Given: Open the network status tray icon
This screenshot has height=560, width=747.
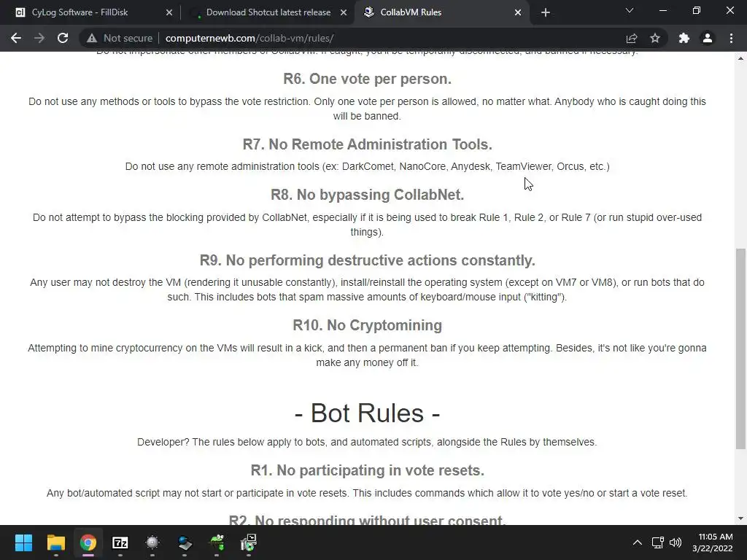Looking at the screenshot, I should click(x=658, y=542).
